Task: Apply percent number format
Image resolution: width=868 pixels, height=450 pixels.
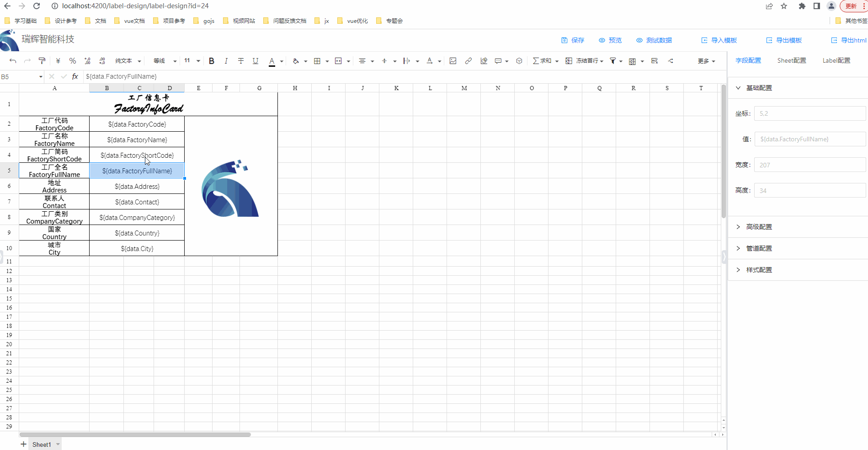Action: coord(73,61)
